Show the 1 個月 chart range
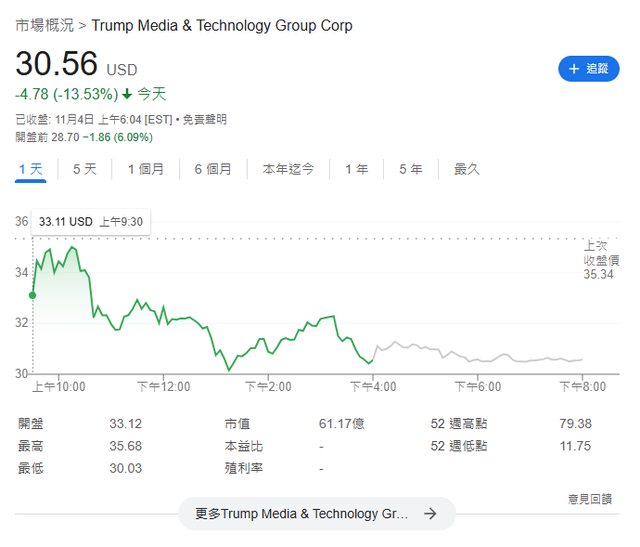Viewport: 640px width, 547px height. pos(146,169)
